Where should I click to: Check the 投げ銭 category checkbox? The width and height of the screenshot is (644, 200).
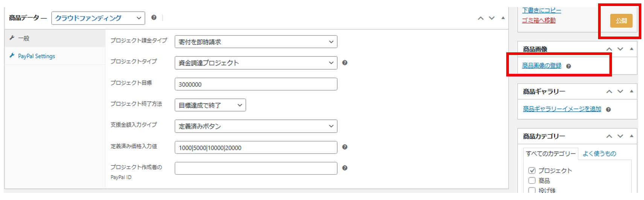tap(532, 190)
